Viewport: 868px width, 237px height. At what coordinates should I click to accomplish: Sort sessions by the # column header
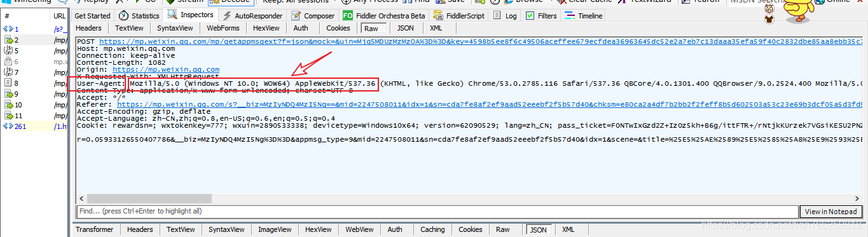pyautogui.click(x=25, y=15)
